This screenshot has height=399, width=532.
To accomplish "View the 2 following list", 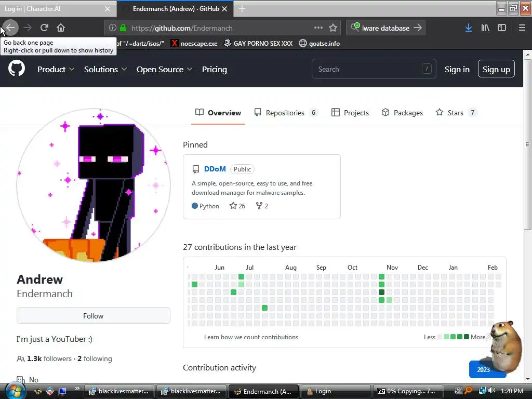I will pos(95,358).
